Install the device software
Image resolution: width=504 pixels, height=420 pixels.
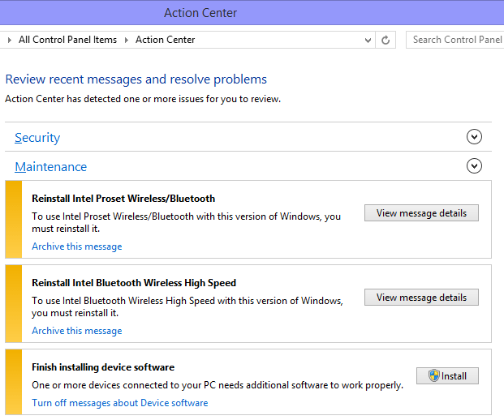tap(447, 375)
